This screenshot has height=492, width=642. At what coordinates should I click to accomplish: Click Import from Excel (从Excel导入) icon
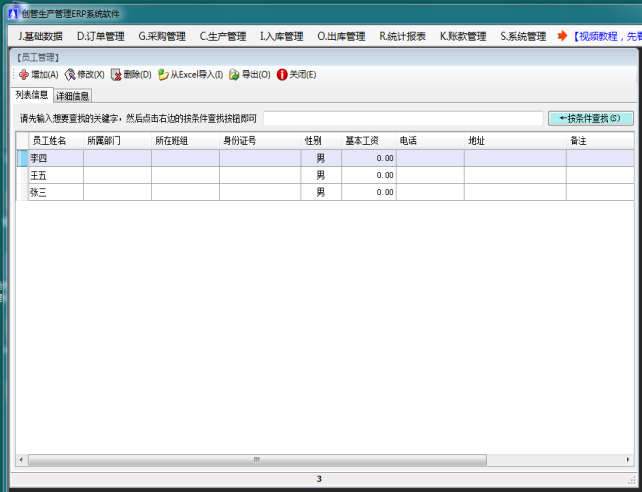(163, 75)
